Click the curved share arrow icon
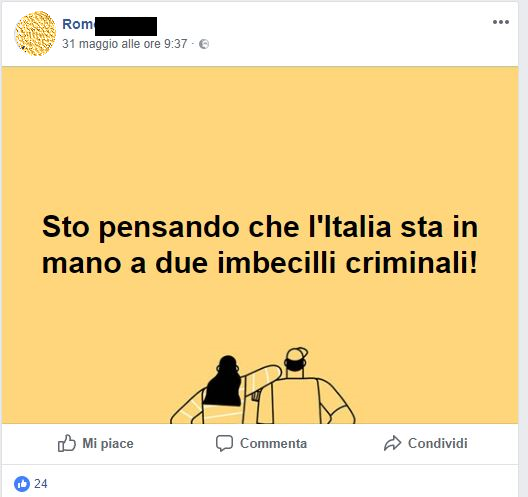528x497 pixels. (x=392, y=443)
